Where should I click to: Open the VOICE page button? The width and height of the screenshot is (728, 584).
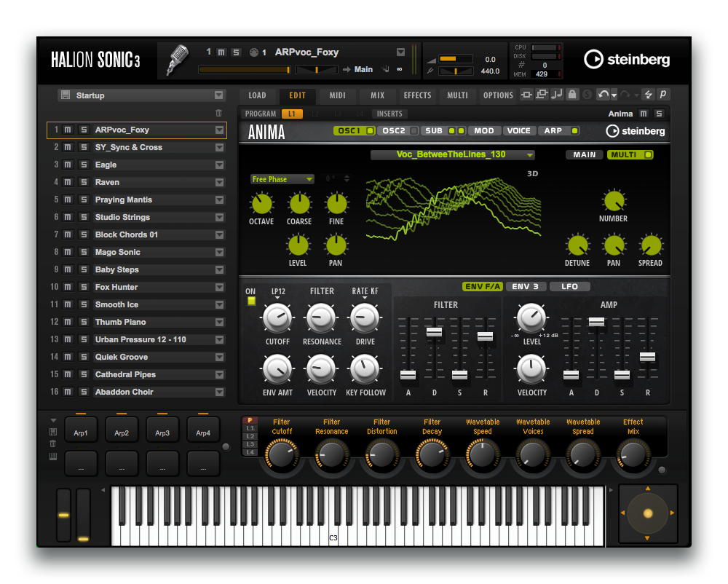pyautogui.click(x=518, y=131)
